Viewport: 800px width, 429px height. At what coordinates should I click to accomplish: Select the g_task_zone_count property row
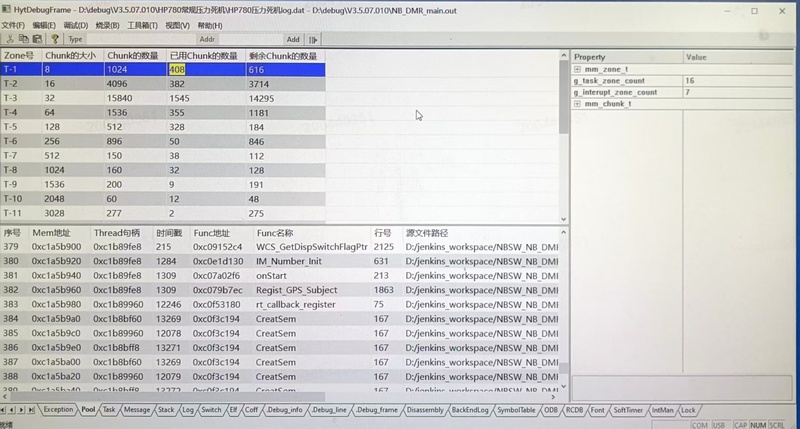[x=682, y=81]
